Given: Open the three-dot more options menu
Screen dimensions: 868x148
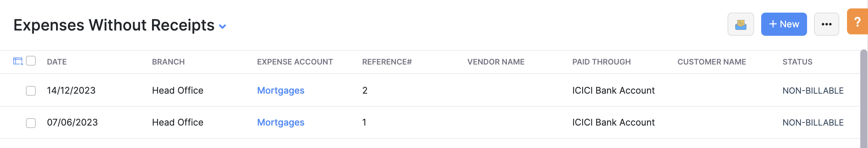Looking at the screenshot, I should tap(826, 24).
